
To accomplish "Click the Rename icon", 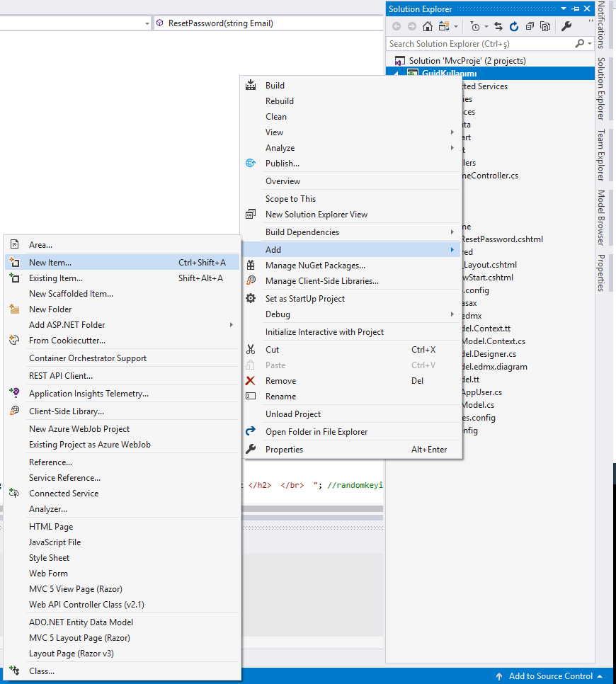I will click(x=251, y=396).
